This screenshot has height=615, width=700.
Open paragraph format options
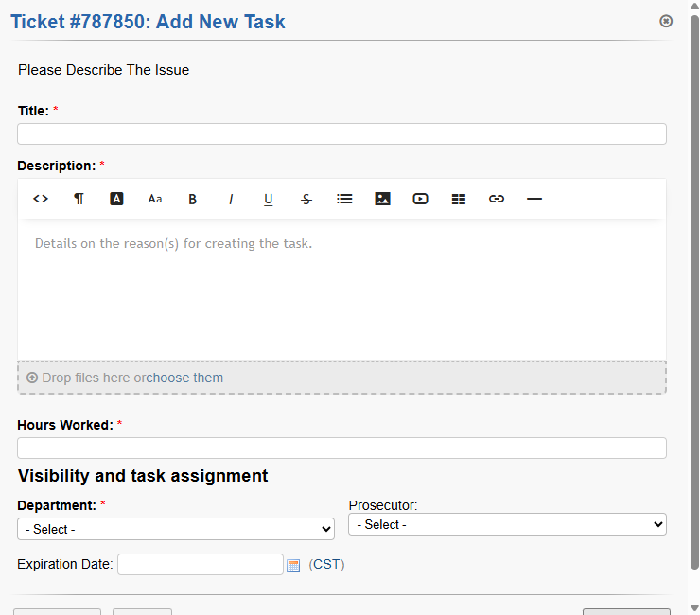coord(79,199)
